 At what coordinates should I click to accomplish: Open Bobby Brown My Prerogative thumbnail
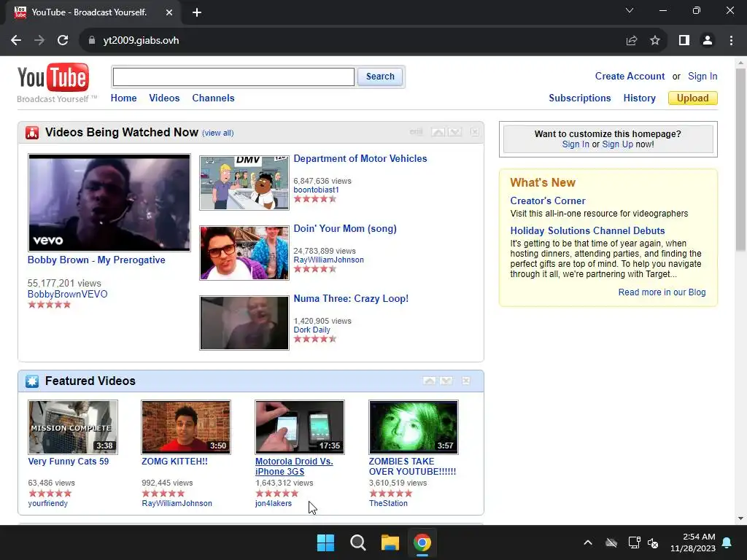coord(109,203)
